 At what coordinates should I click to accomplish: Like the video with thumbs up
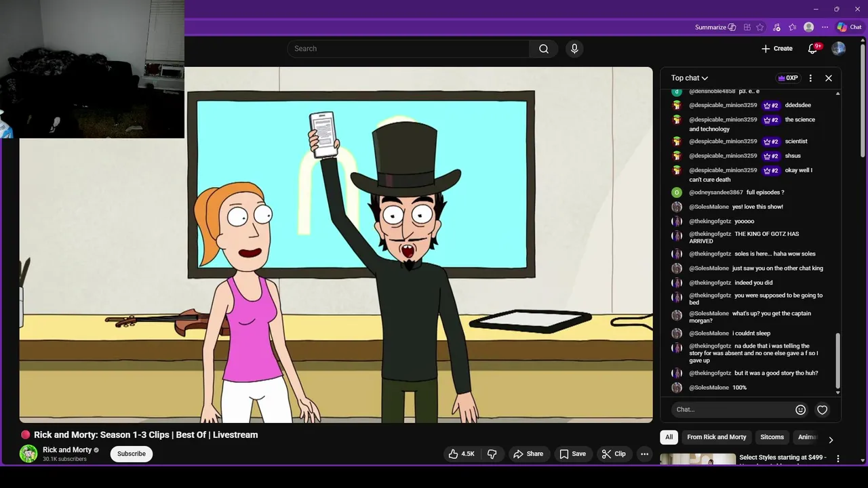[461, 454]
